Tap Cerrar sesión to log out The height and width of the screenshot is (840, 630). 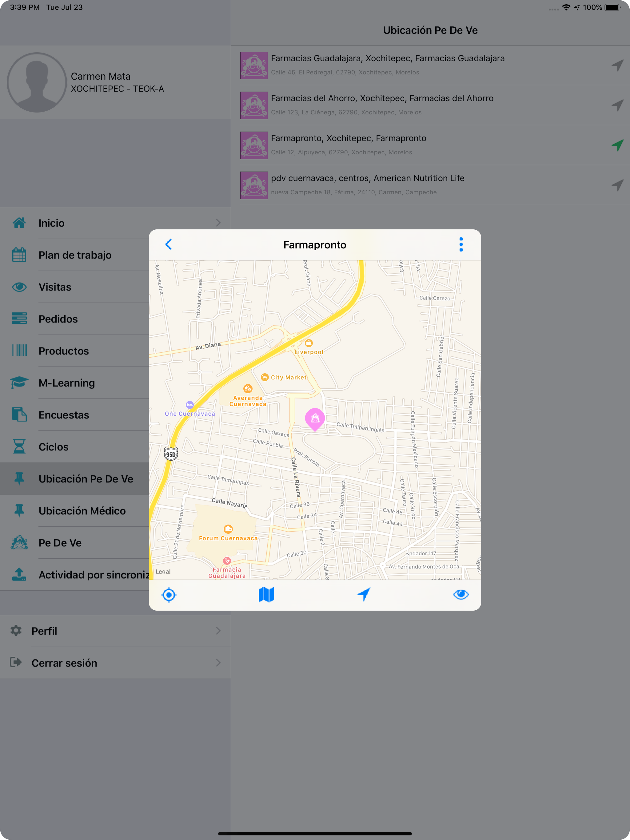[x=115, y=663]
